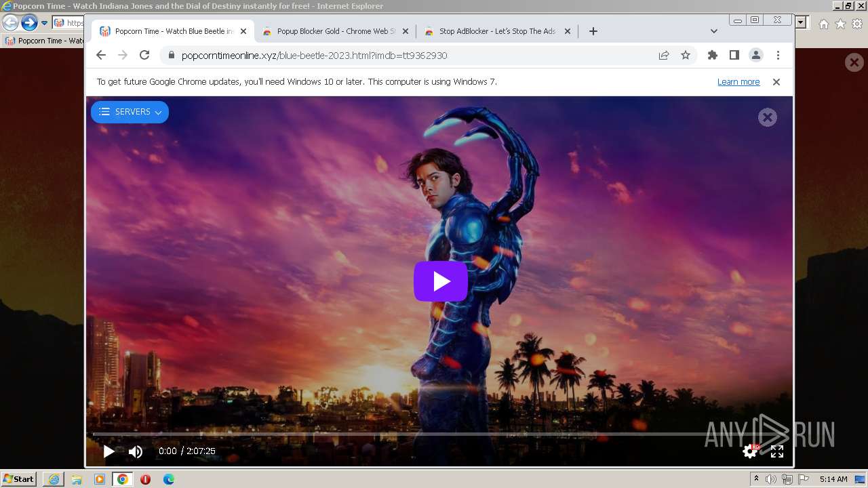Select the Internet Explorer Popcorn Time tab
Viewport: 868px width, 488px height.
45,41
